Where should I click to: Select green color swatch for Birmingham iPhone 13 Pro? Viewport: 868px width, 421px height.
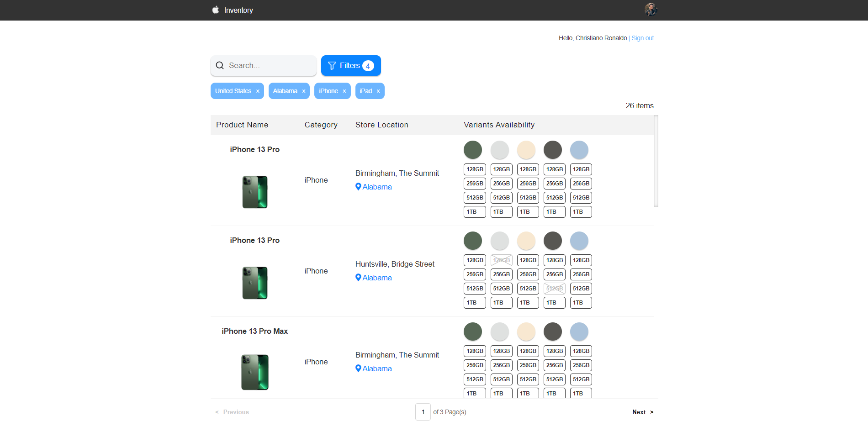coord(473,150)
